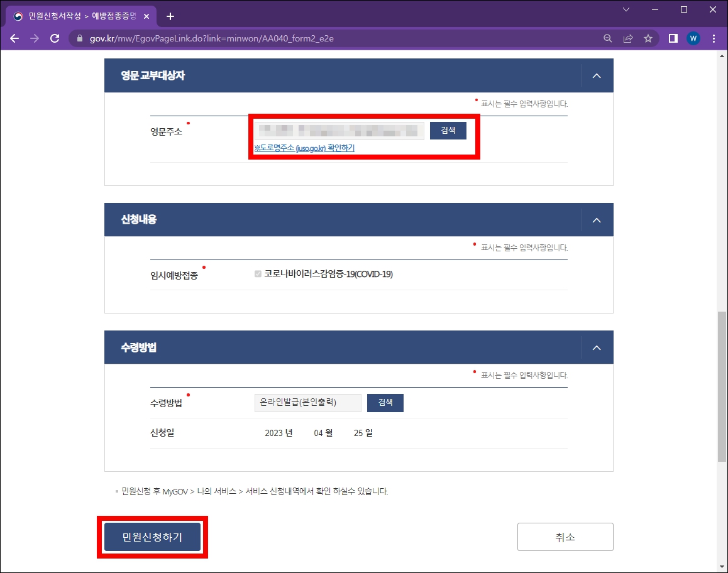Click the side panel icon in the toolbar
This screenshot has height=573, width=728.
(x=672, y=38)
